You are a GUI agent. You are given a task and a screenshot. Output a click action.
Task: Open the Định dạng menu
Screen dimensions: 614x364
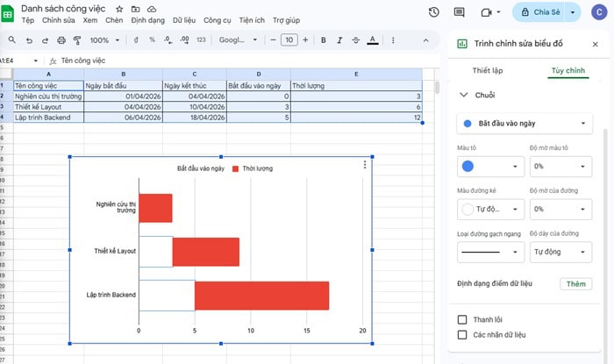click(x=146, y=19)
